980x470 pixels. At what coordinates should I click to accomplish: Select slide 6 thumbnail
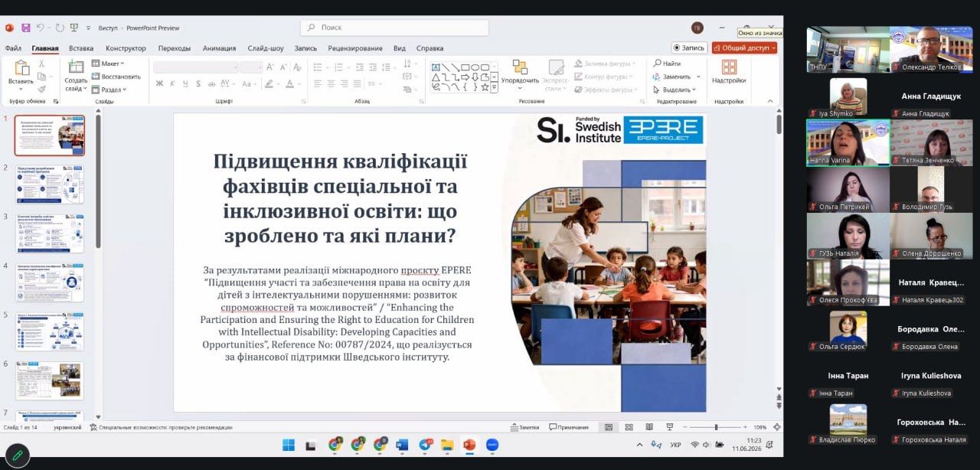(x=51, y=380)
